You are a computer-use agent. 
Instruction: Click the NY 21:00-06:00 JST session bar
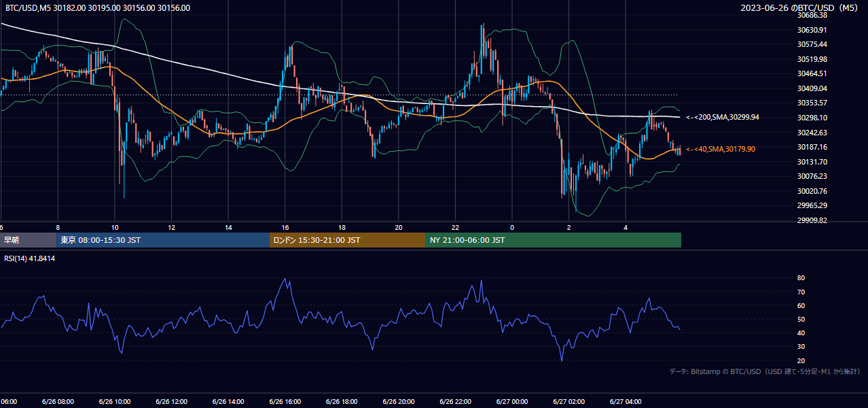pos(554,240)
